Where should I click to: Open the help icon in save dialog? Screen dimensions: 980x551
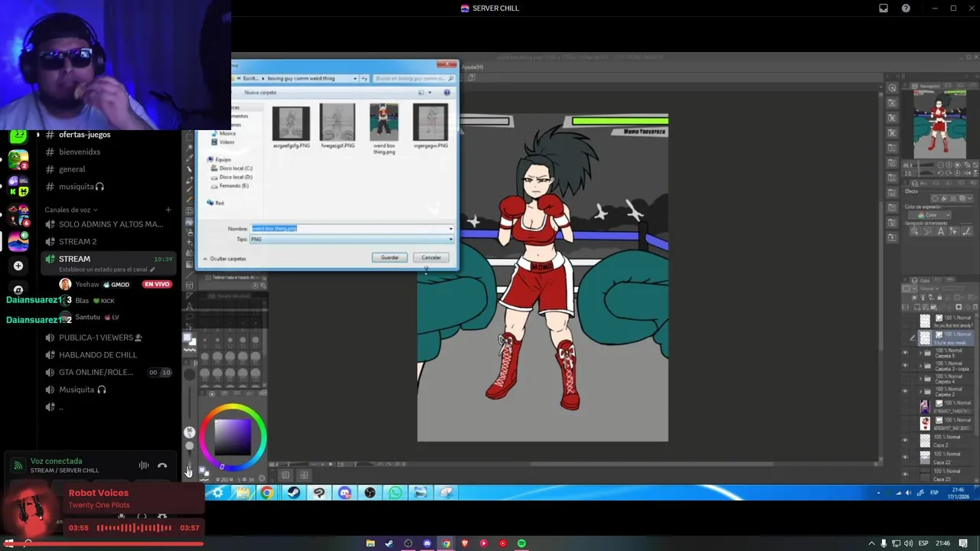pyautogui.click(x=447, y=93)
